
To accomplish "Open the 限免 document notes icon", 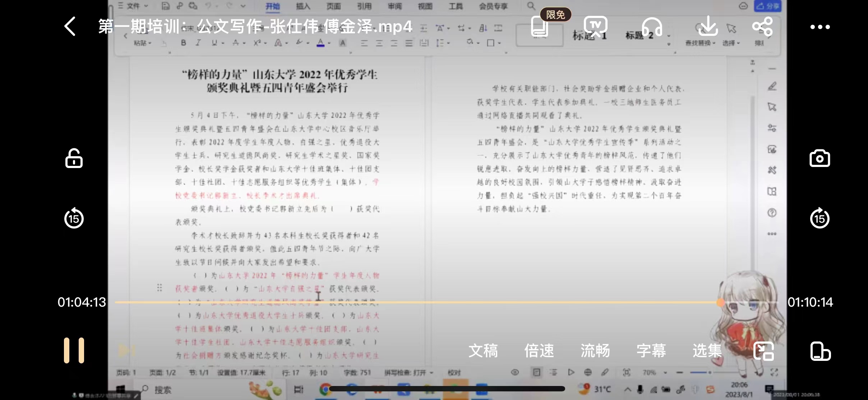I will coord(540,27).
